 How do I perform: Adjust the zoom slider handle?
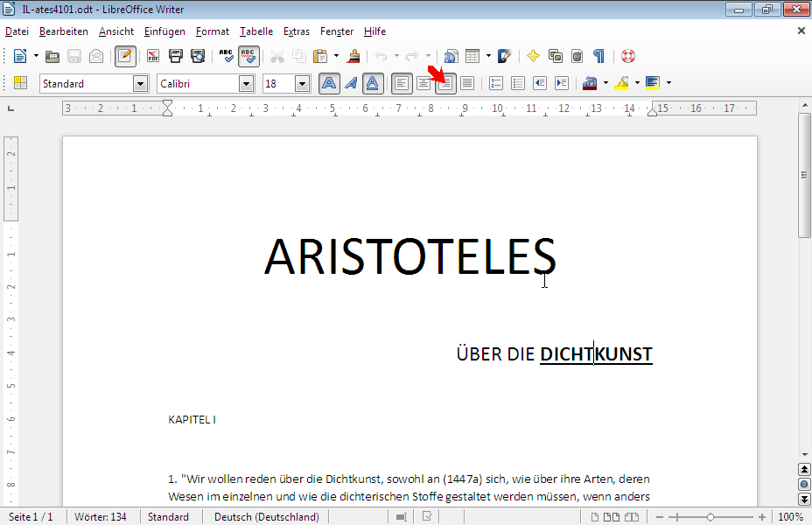point(710,517)
